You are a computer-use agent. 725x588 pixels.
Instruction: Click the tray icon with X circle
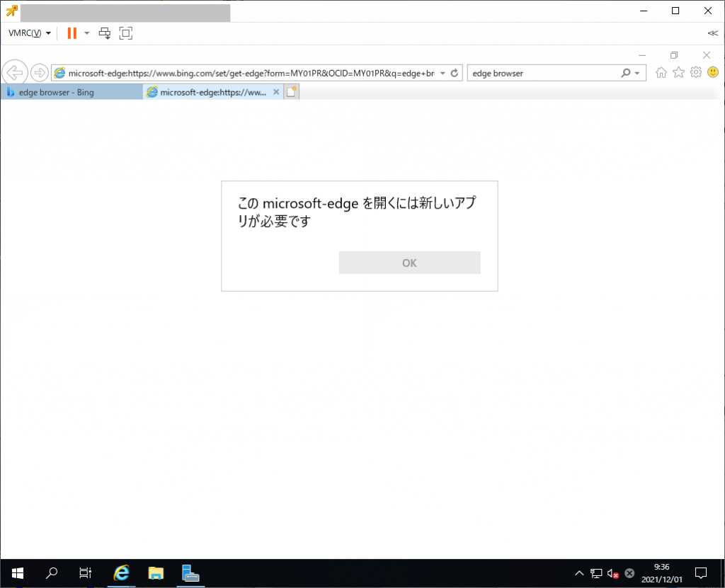pos(629,574)
